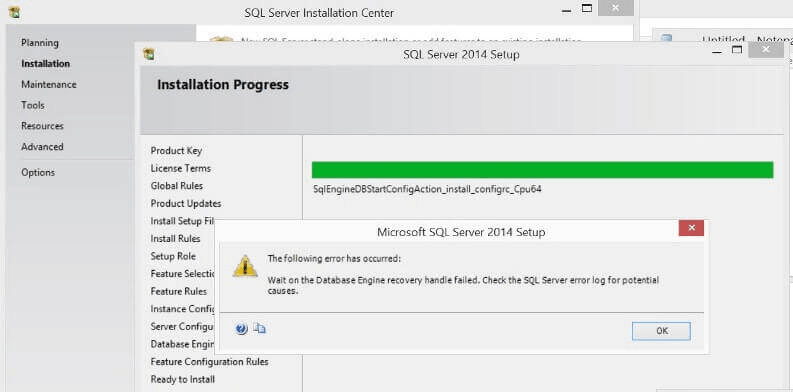Click the Product Updates setup step

click(186, 204)
